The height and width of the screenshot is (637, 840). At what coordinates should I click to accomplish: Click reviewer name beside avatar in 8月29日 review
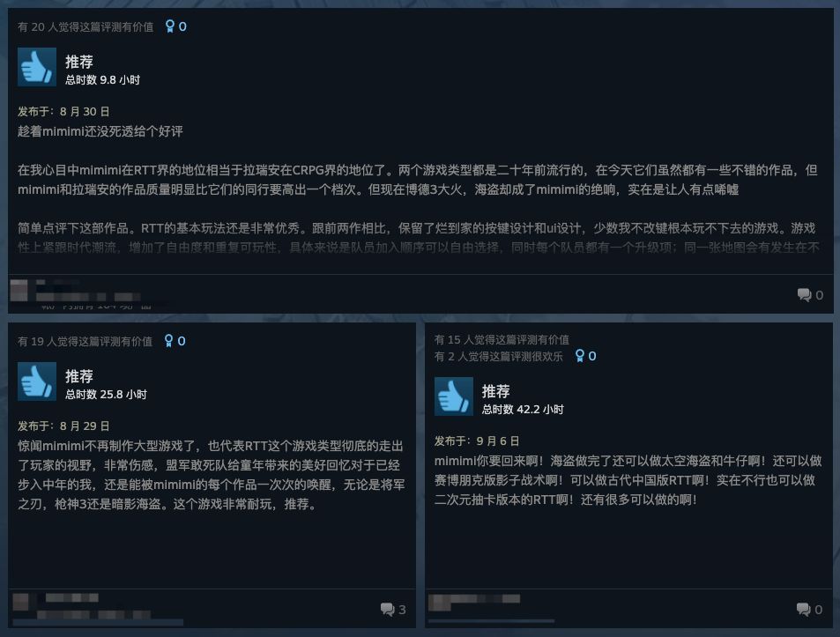click(71, 598)
